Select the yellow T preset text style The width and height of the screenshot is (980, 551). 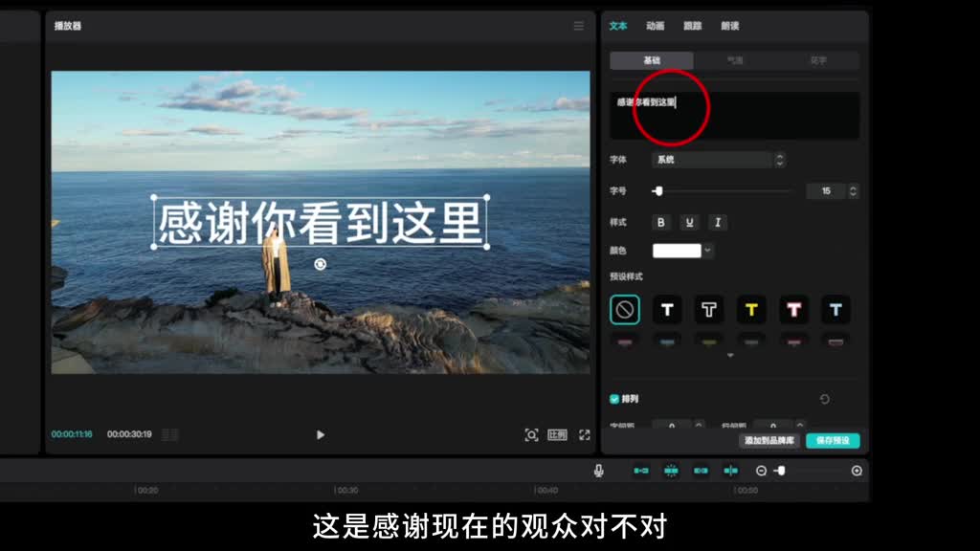click(750, 310)
